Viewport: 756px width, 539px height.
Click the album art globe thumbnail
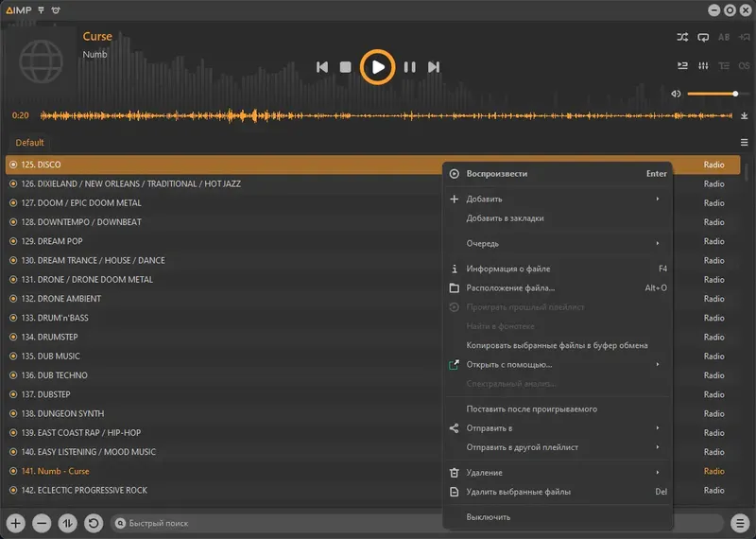pos(41,61)
